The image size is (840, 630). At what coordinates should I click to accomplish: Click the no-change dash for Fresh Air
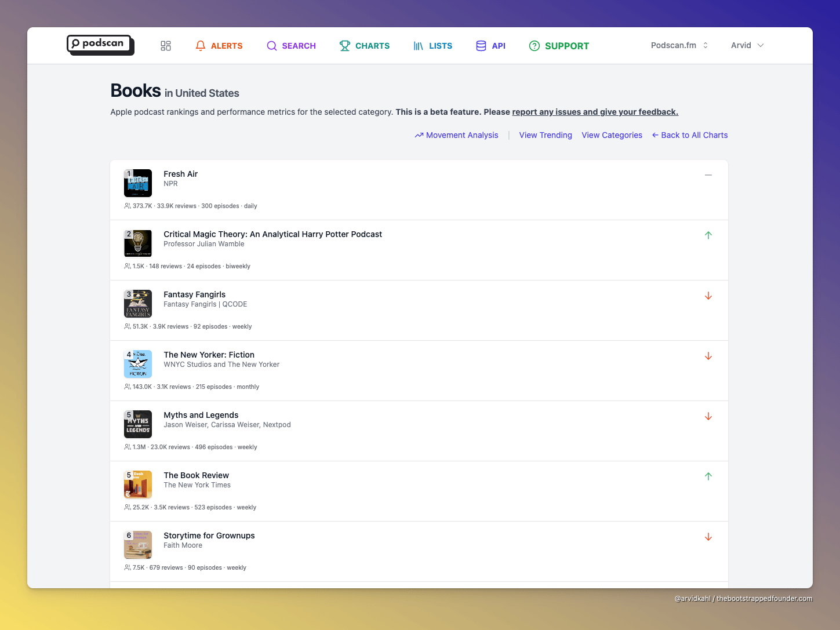coord(708,175)
